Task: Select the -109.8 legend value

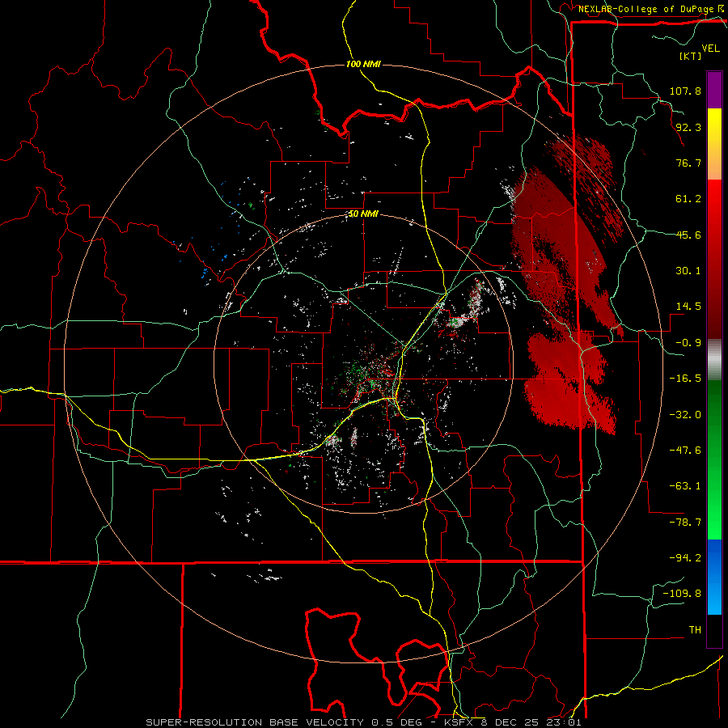Action: 682,594
